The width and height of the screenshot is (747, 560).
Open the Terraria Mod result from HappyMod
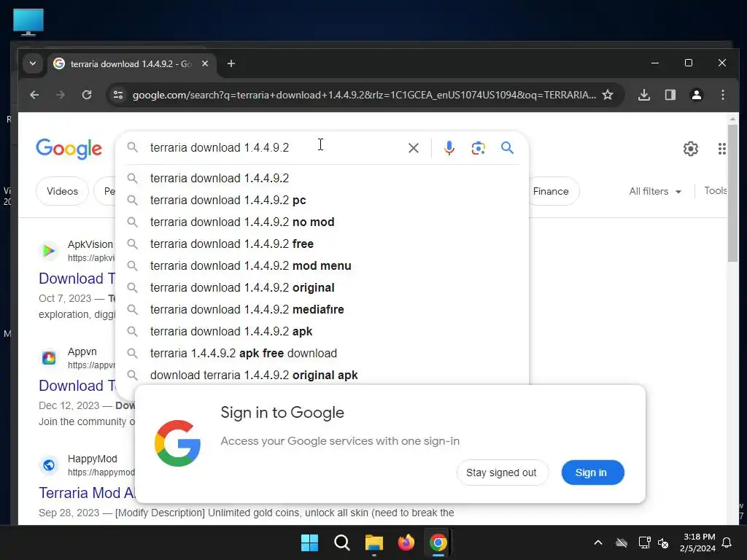click(86, 492)
